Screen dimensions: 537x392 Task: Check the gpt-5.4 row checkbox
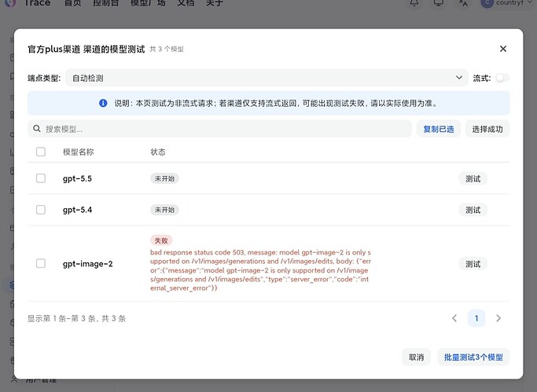pos(41,210)
